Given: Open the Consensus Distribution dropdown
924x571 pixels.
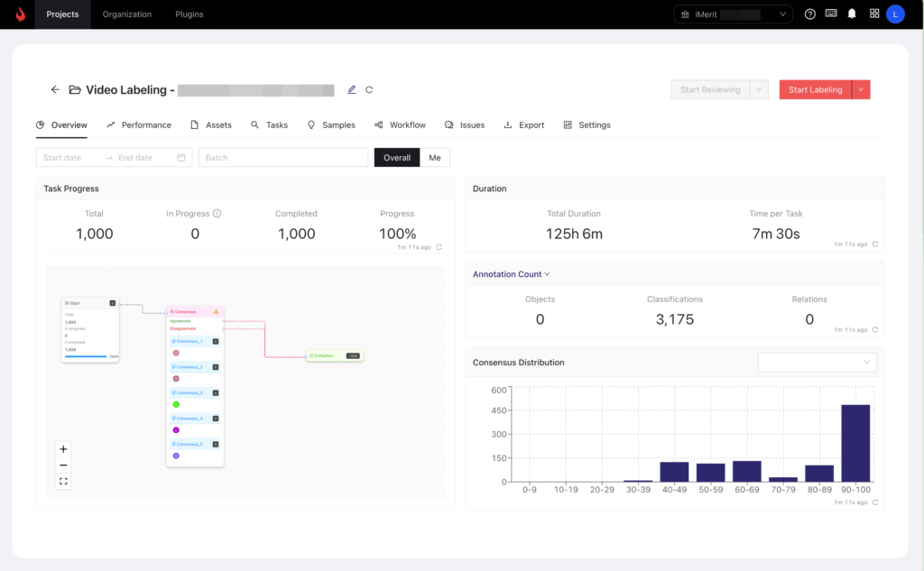Looking at the screenshot, I should (817, 362).
